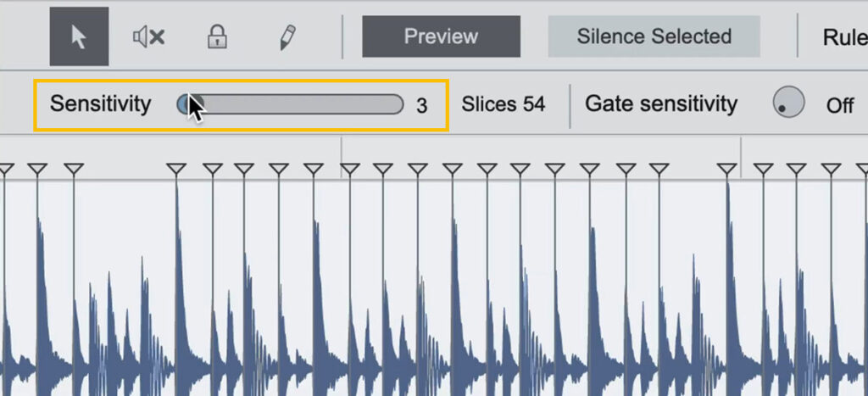Select the padlock lock tool

[218, 36]
